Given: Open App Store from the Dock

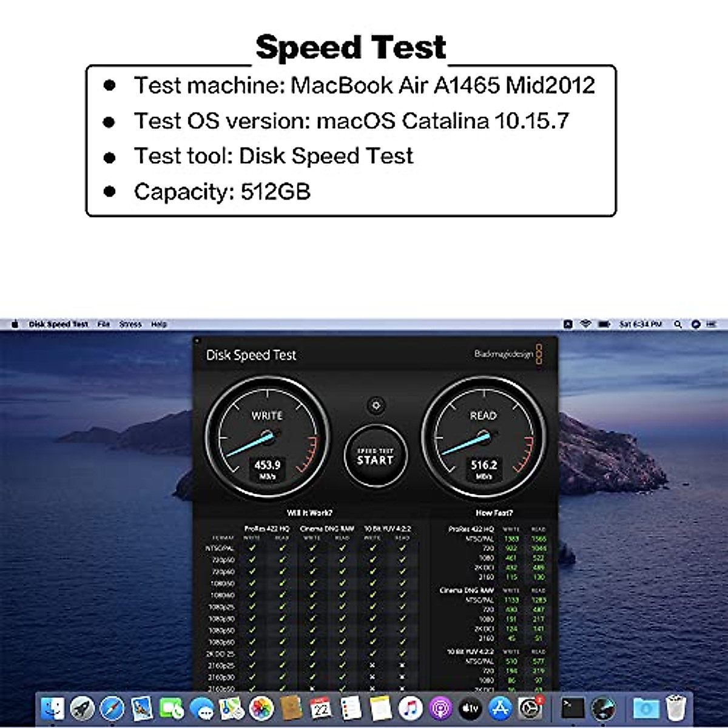Looking at the screenshot, I should [500, 708].
